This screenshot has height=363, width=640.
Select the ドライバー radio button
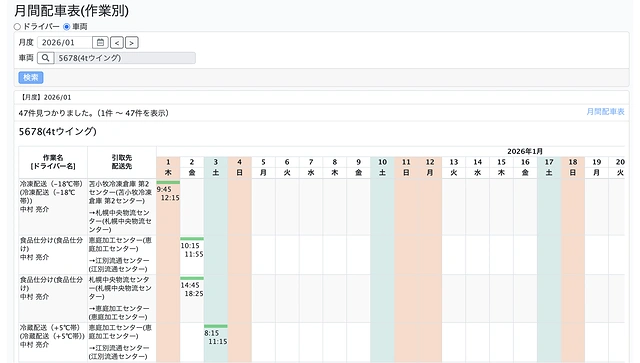[17, 27]
